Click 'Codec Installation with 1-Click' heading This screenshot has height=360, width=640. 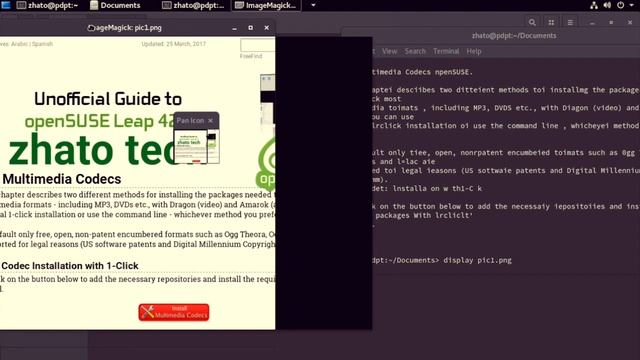click(x=70, y=266)
